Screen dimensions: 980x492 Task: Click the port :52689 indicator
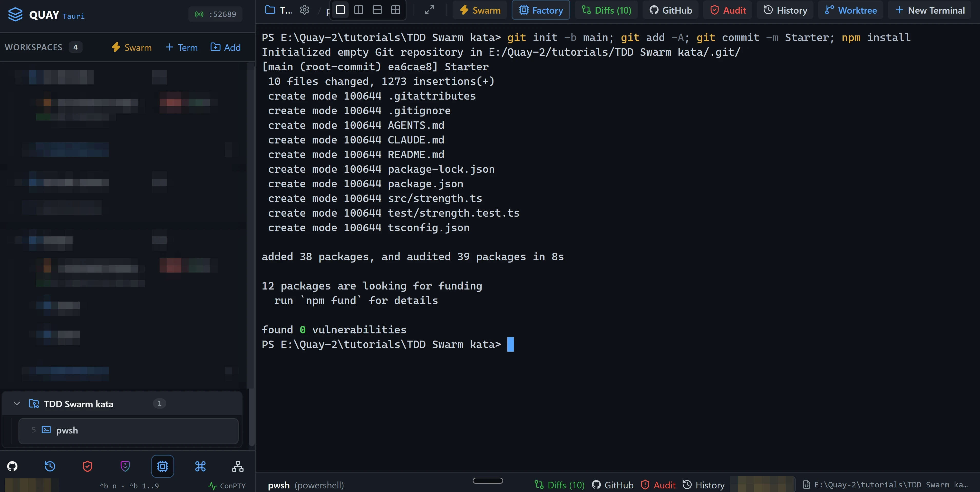point(215,14)
